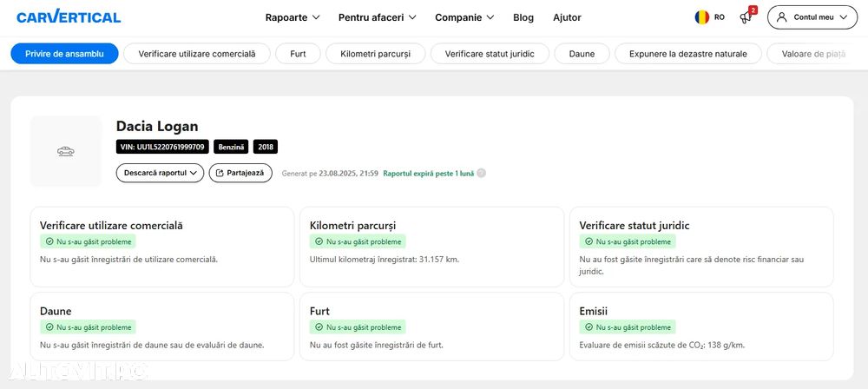
Task: Switch to the Daune tab
Action: point(582,54)
